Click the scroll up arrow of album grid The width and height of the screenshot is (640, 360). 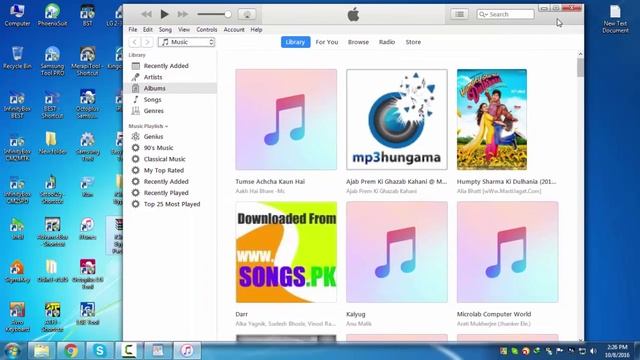pyautogui.click(x=580, y=54)
